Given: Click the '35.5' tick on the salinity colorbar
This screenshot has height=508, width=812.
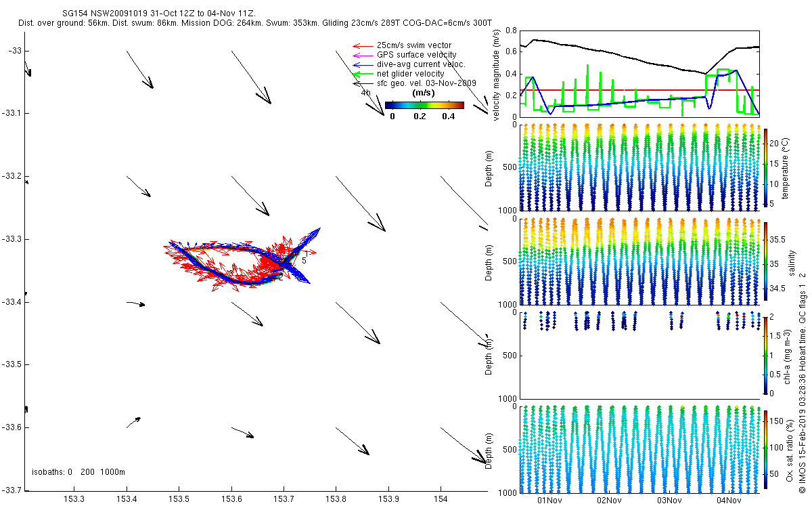Looking at the screenshot, I should 778,240.
